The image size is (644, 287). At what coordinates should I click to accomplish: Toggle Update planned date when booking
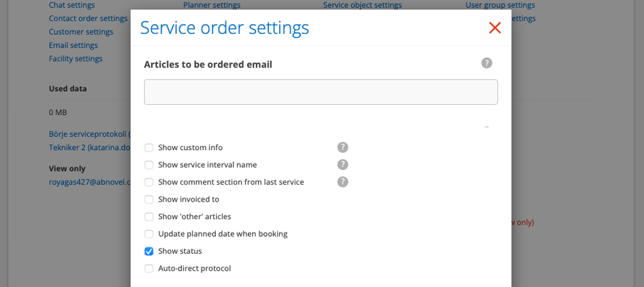click(149, 234)
